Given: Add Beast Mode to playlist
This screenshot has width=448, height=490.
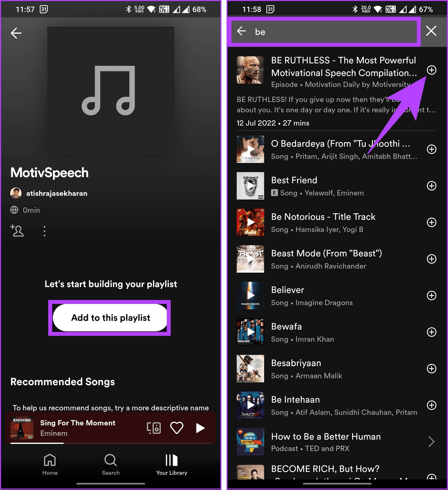Looking at the screenshot, I should [x=432, y=259].
